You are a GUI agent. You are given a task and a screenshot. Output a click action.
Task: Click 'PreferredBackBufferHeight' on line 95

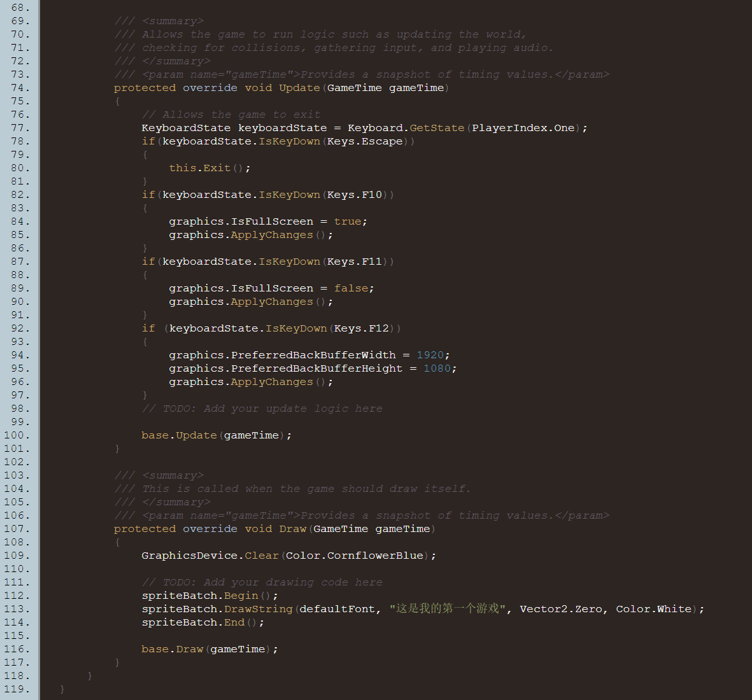coord(317,368)
